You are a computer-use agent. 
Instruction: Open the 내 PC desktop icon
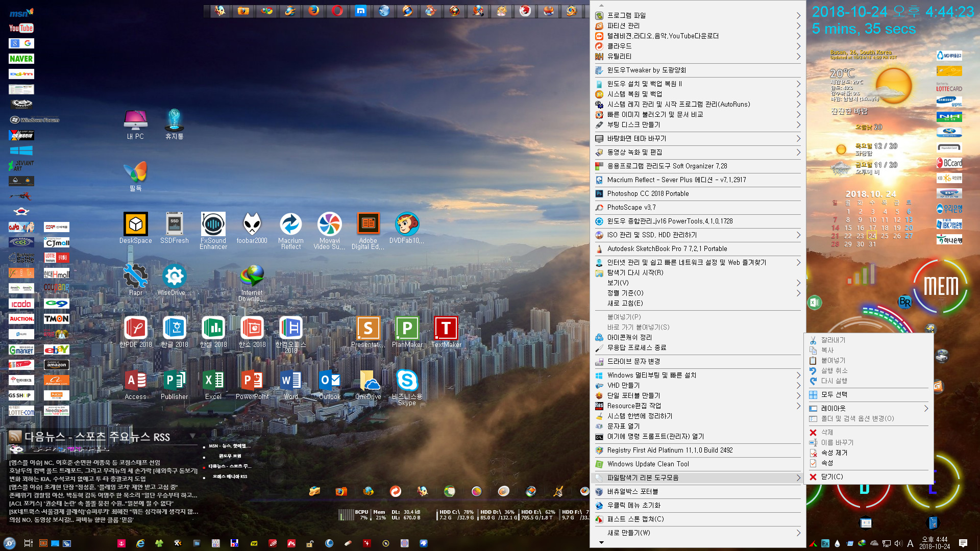135,124
